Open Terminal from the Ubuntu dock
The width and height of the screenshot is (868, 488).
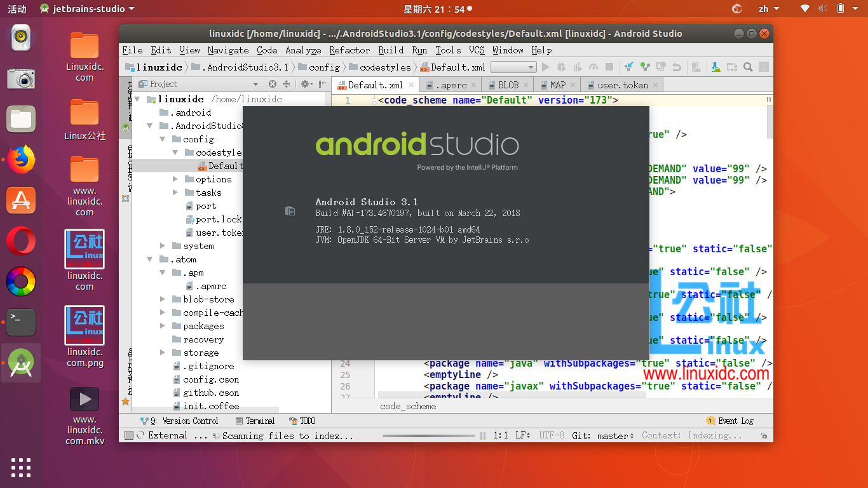click(x=21, y=322)
